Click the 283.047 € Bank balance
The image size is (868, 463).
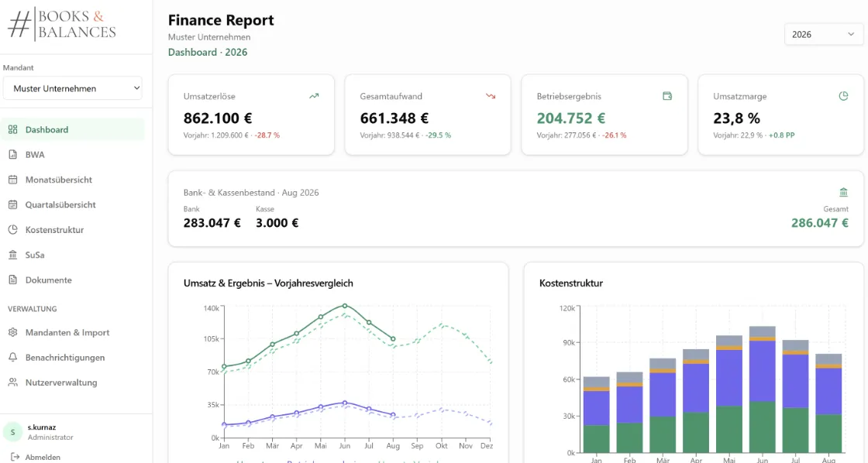coord(212,223)
